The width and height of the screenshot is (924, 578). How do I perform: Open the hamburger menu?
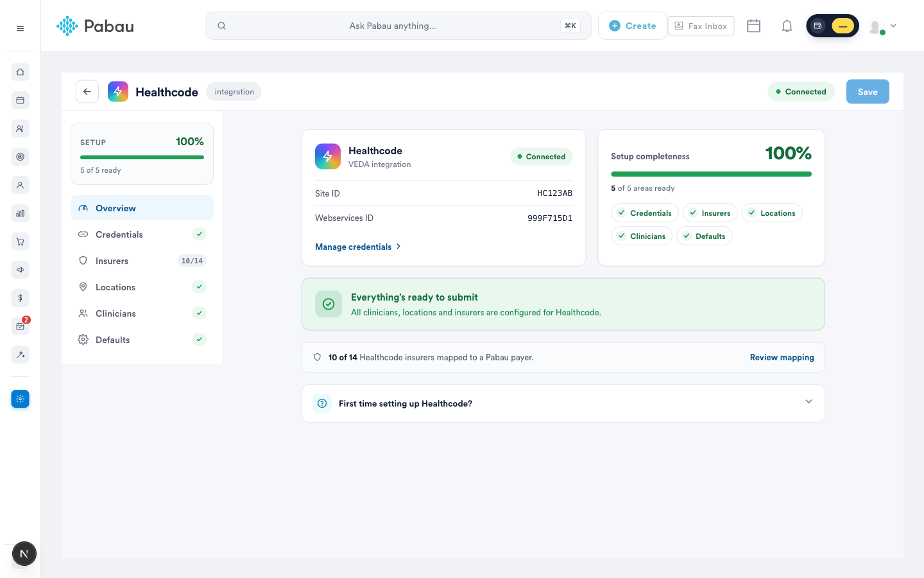pyautogui.click(x=20, y=28)
